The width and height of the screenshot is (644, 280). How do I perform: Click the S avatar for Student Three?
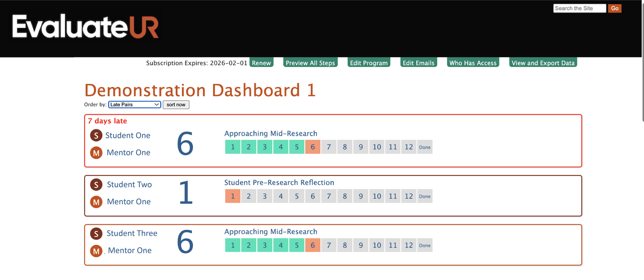[96, 233]
